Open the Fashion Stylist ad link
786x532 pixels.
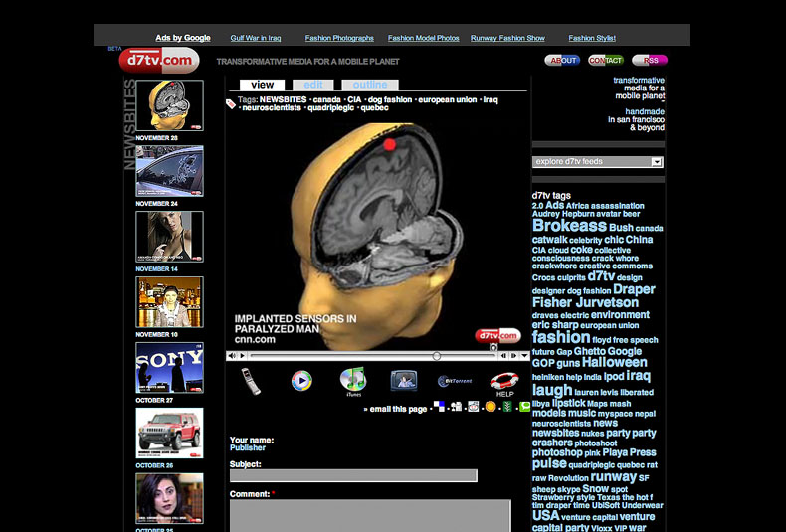point(592,38)
